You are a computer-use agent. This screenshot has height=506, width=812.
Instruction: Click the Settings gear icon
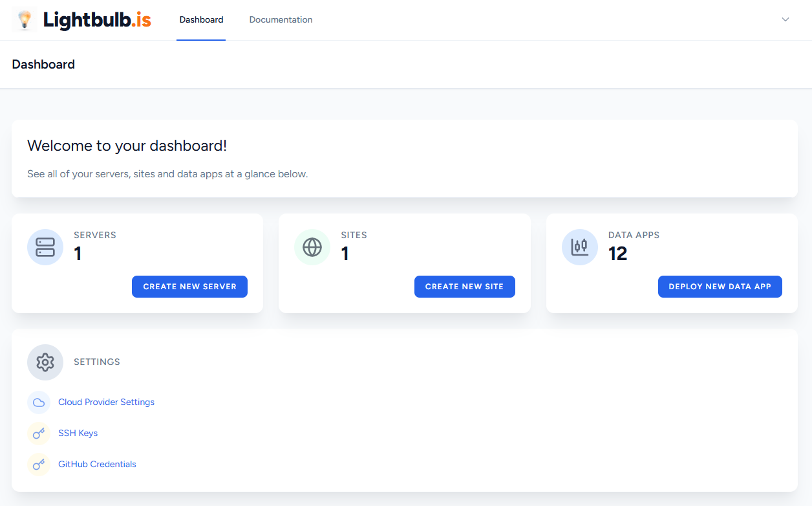point(45,362)
